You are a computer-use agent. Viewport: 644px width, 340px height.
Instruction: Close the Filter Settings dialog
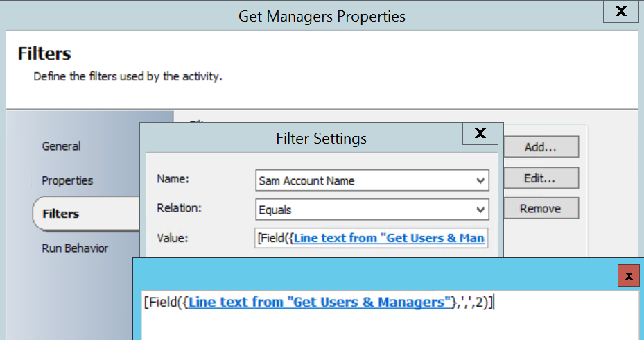click(480, 134)
